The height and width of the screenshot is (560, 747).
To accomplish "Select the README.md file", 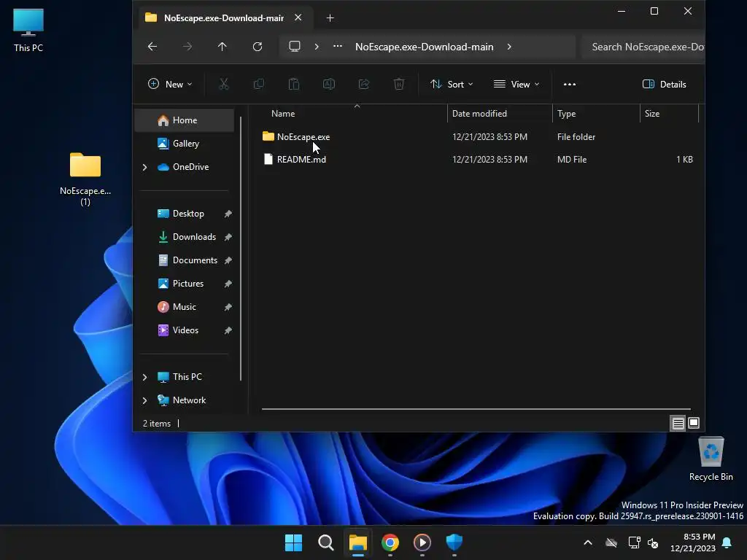I will (479, 160).
